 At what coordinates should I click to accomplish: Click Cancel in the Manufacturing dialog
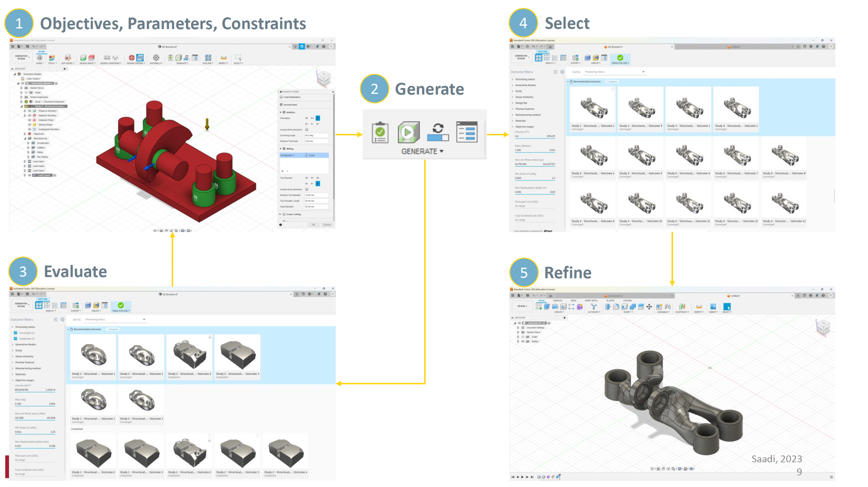[326, 225]
